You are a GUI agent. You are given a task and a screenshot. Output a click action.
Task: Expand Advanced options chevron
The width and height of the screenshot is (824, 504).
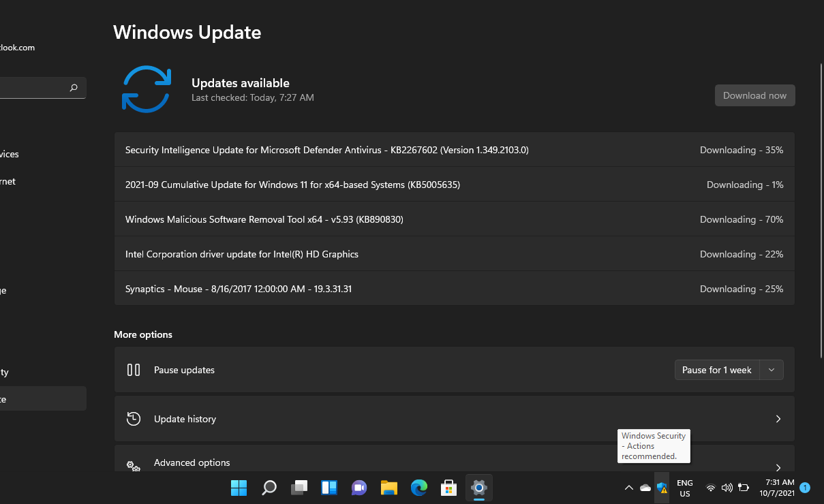click(x=778, y=467)
